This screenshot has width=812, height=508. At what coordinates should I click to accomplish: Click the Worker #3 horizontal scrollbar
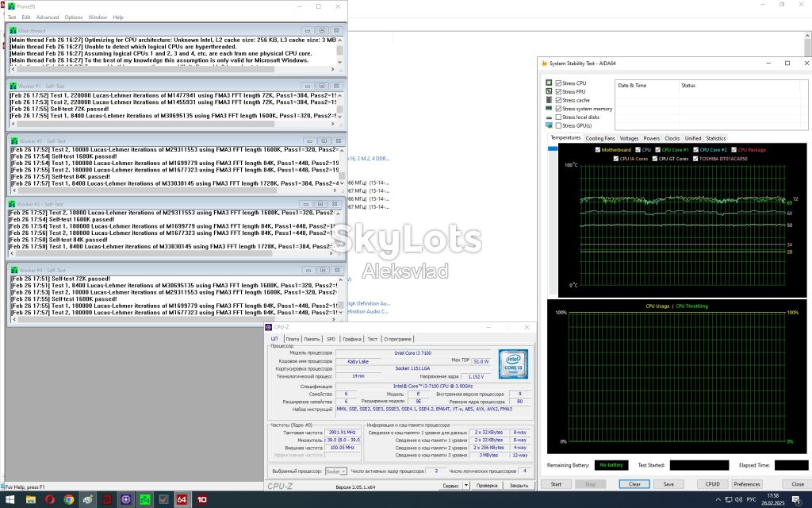[x=170, y=253]
